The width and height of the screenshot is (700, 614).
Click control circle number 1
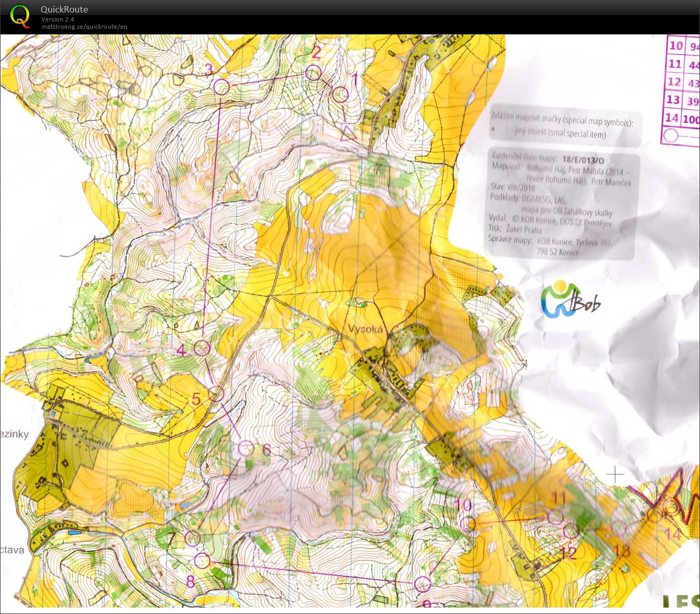[x=341, y=95]
